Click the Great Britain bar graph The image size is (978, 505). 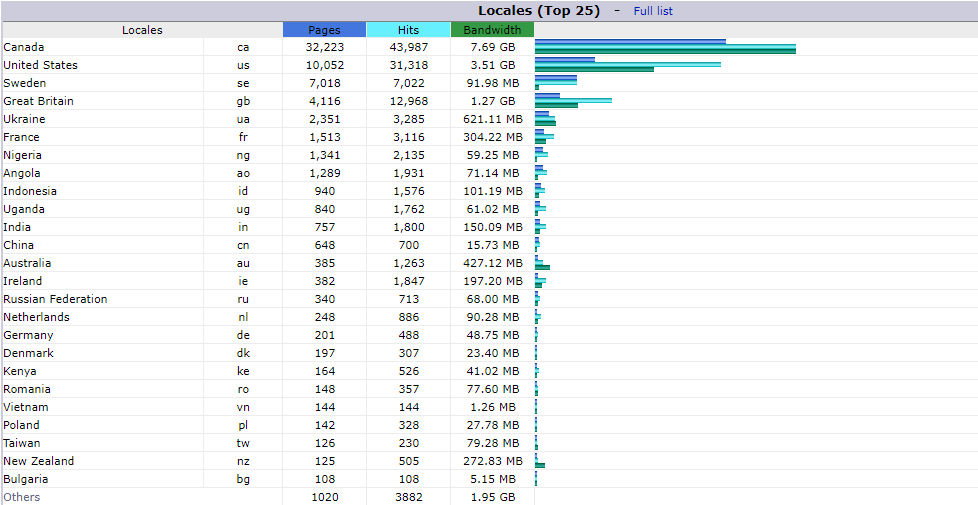click(572, 101)
